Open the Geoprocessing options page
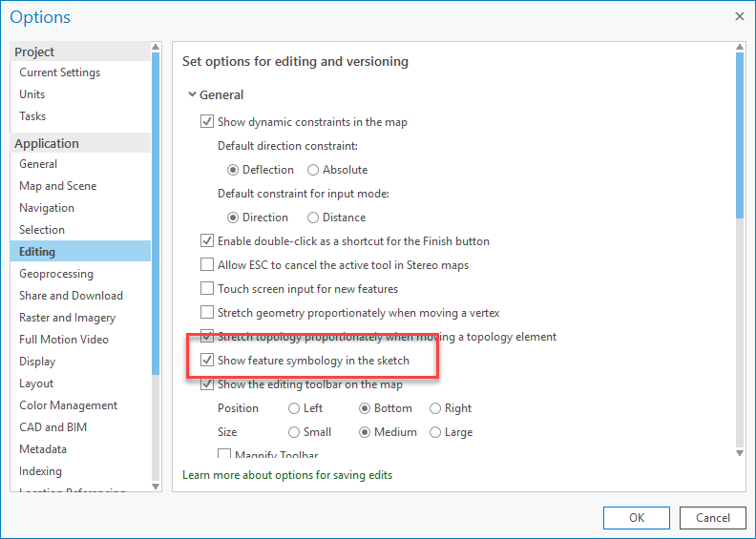 coord(56,274)
